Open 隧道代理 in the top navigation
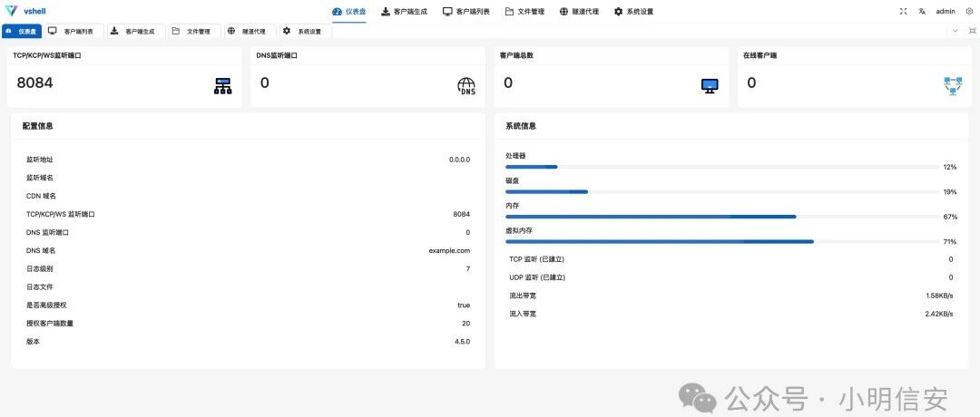Image resolution: width=980 pixels, height=417 pixels. (x=579, y=11)
